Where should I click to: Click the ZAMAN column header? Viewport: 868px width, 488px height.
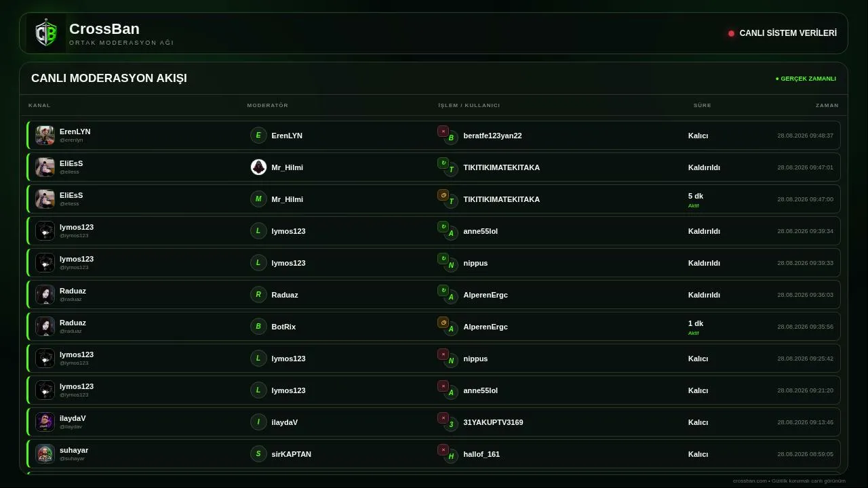827,106
